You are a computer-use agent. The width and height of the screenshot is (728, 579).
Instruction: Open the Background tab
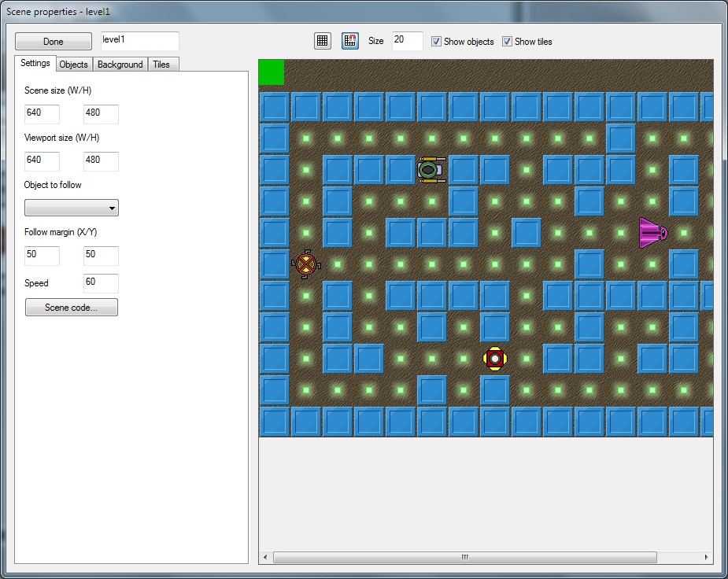click(120, 64)
